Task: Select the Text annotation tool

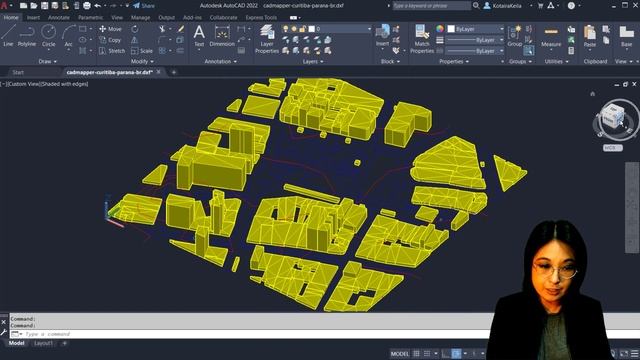Action: click(199, 36)
